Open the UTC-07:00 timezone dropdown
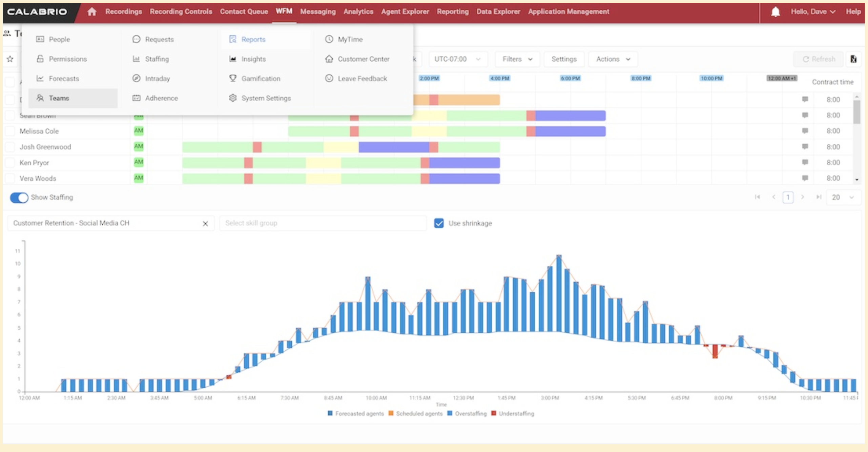Screen dimensions: 868x452 pyautogui.click(x=458, y=59)
